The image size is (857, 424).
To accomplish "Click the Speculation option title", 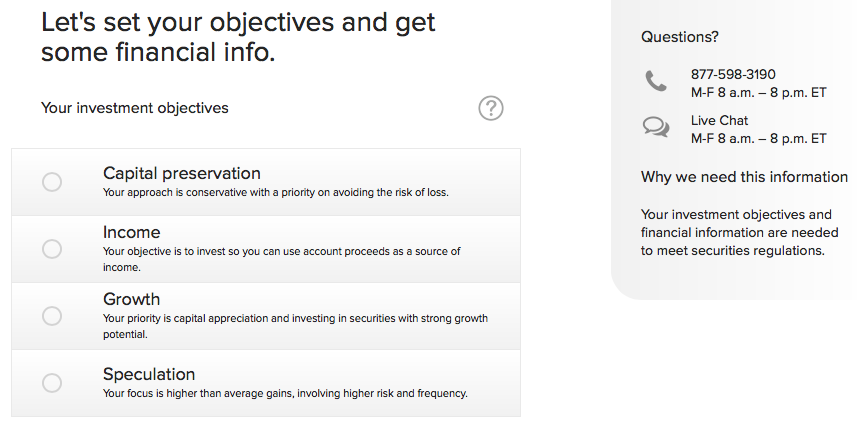I will (149, 374).
